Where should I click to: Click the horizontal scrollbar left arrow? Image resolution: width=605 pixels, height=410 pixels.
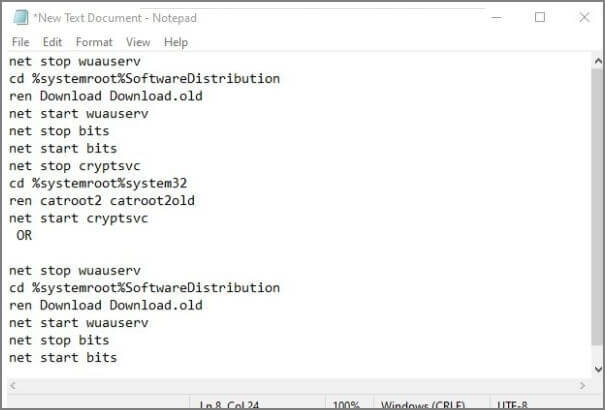tap(10, 385)
